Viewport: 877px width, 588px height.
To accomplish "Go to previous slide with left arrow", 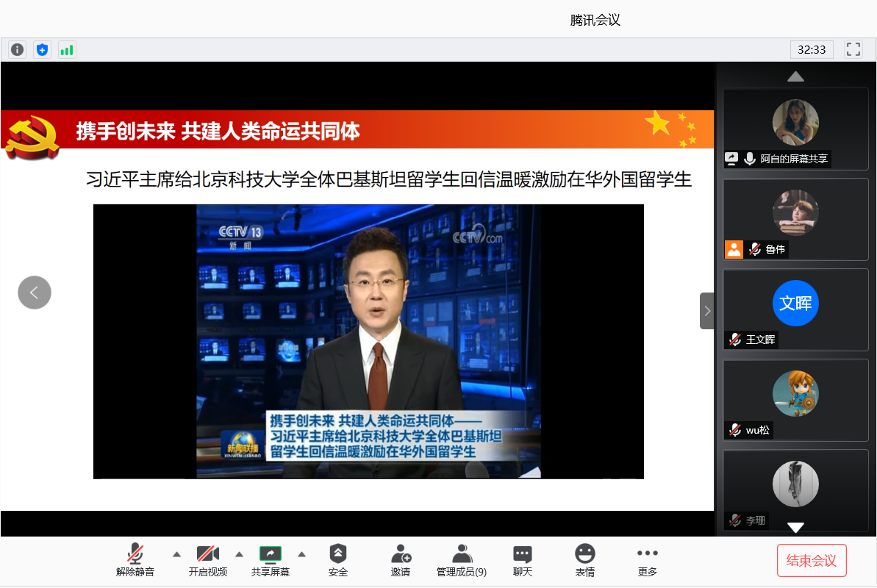I will (x=34, y=293).
